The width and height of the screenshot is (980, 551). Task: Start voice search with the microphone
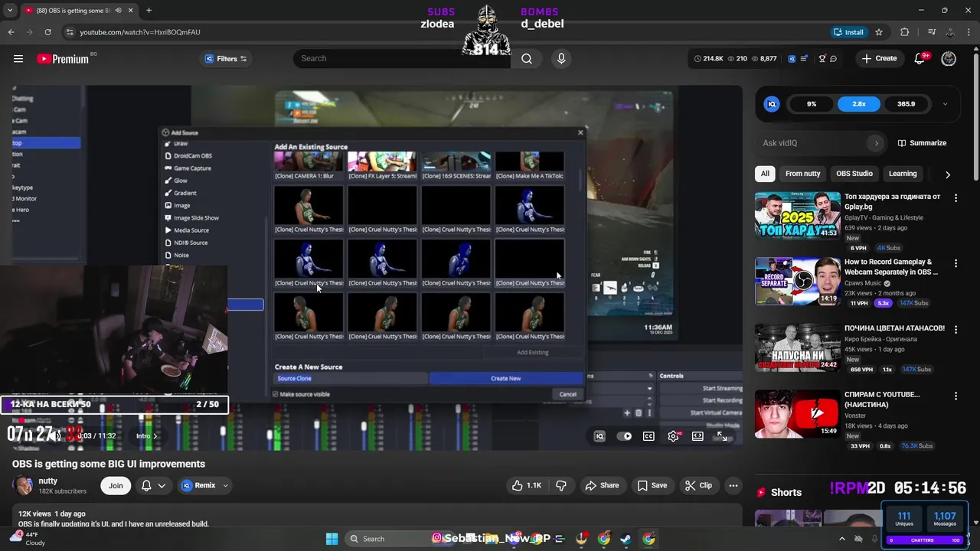[x=561, y=59]
